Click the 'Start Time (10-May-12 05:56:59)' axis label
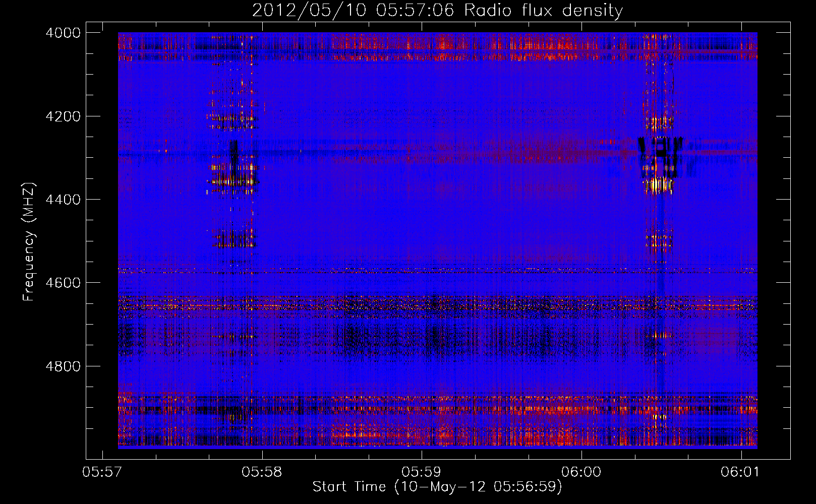 pyautogui.click(x=437, y=487)
